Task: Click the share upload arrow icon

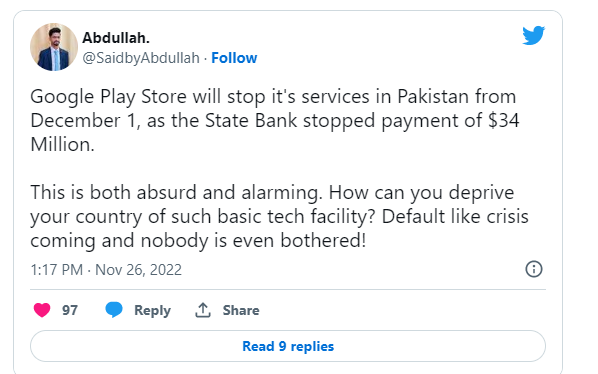Action: click(x=203, y=310)
